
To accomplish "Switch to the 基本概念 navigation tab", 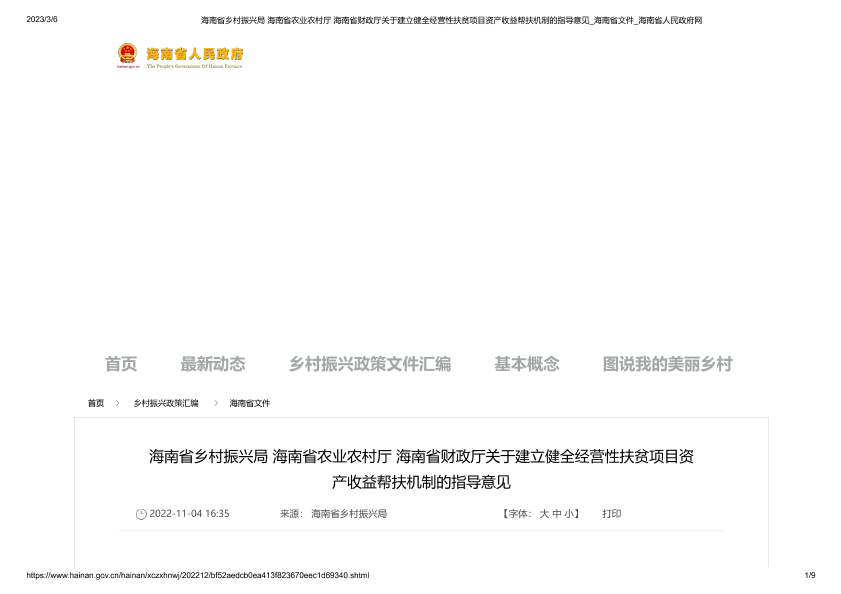I will tap(526, 364).
